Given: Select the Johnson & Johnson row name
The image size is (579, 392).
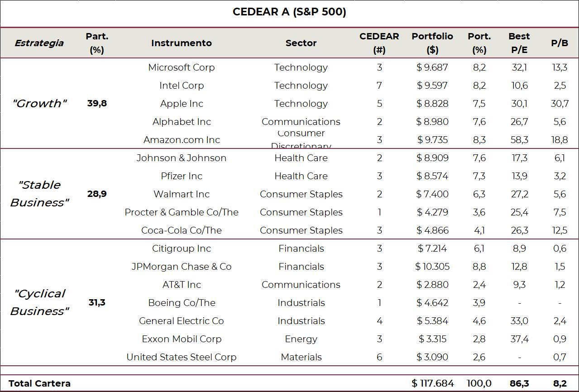Looking at the screenshot, I should [182, 158].
